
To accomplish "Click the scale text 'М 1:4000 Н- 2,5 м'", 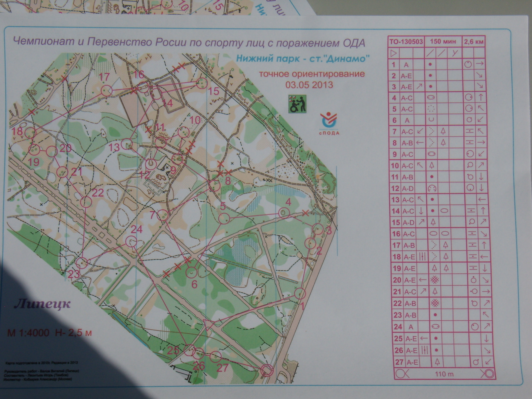I will pos(49,333).
